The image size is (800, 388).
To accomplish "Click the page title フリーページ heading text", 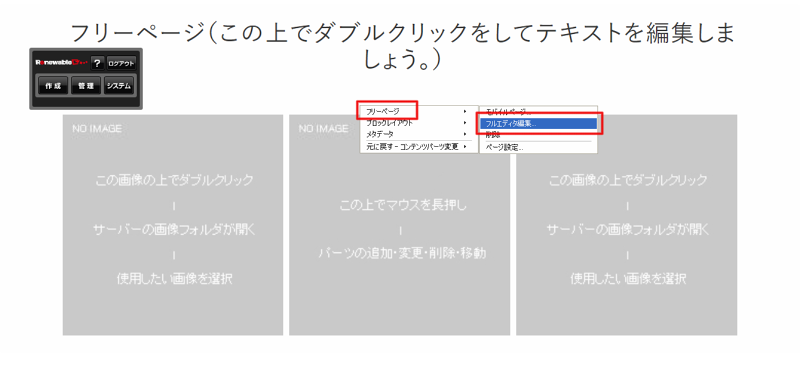I will click(402, 46).
